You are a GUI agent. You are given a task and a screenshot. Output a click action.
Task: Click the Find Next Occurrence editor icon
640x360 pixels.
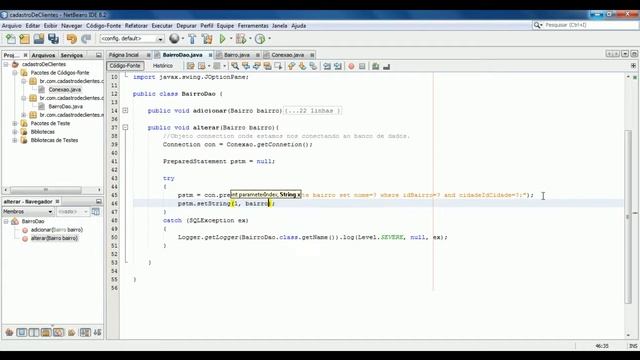(x=256, y=66)
